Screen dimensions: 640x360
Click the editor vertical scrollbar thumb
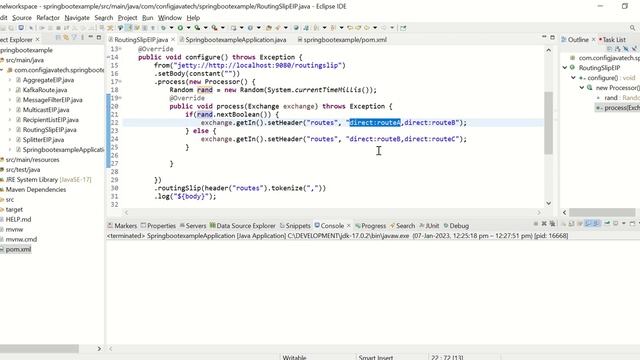click(549, 122)
